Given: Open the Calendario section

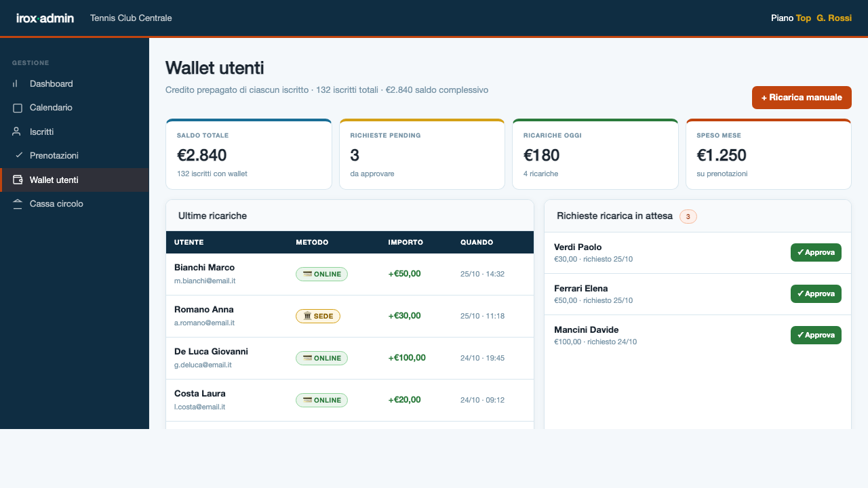Looking at the screenshot, I should pos(75,108).
